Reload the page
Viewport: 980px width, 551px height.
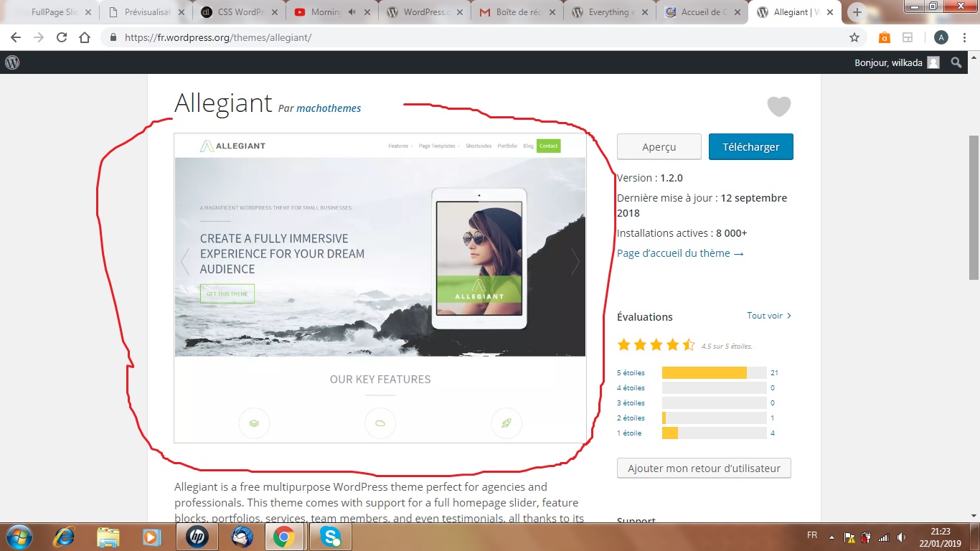point(62,37)
